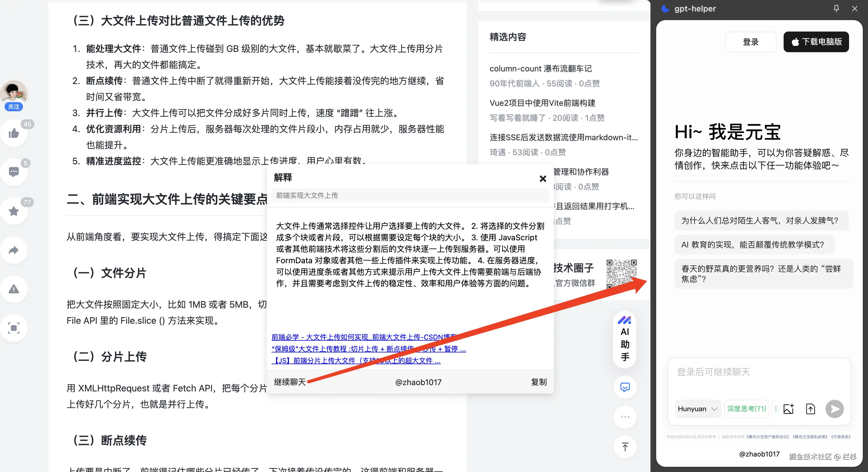
Task: Click the image upload icon in chat
Action: pyautogui.click(x=788, y=409)
